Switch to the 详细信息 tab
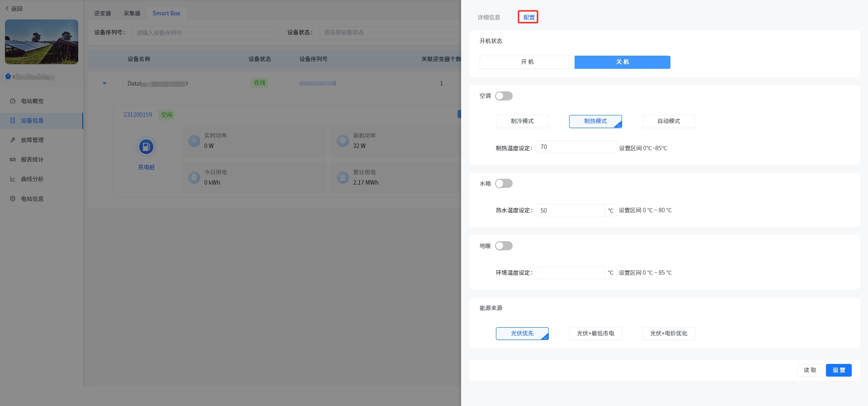The width and height of the screenshot is (868, 406). (x=489, y=17)
